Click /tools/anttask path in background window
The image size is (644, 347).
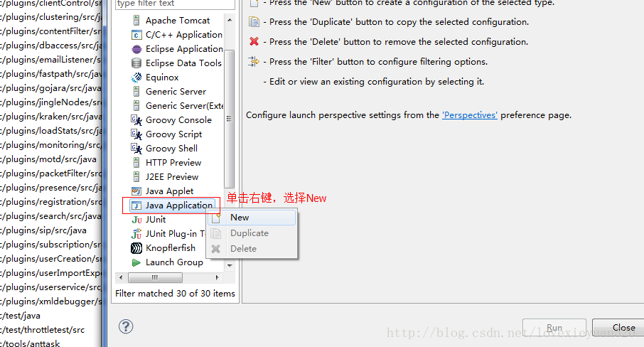click(30, 343)
